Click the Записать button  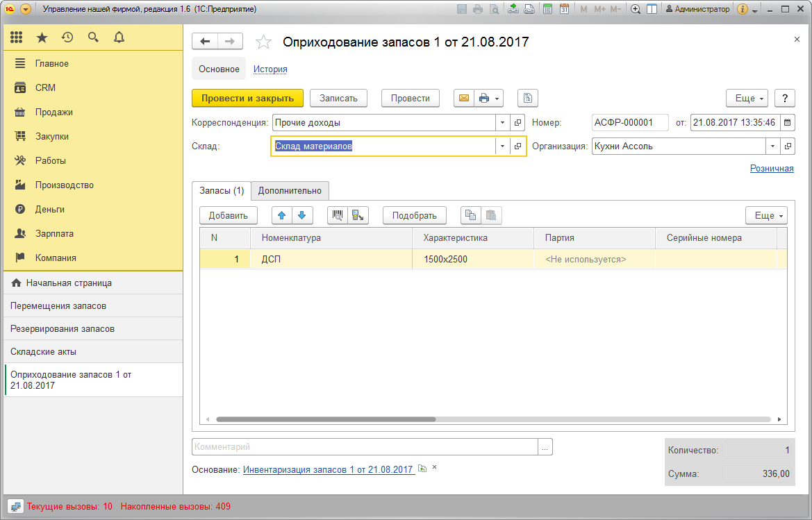tap(339, 99)
